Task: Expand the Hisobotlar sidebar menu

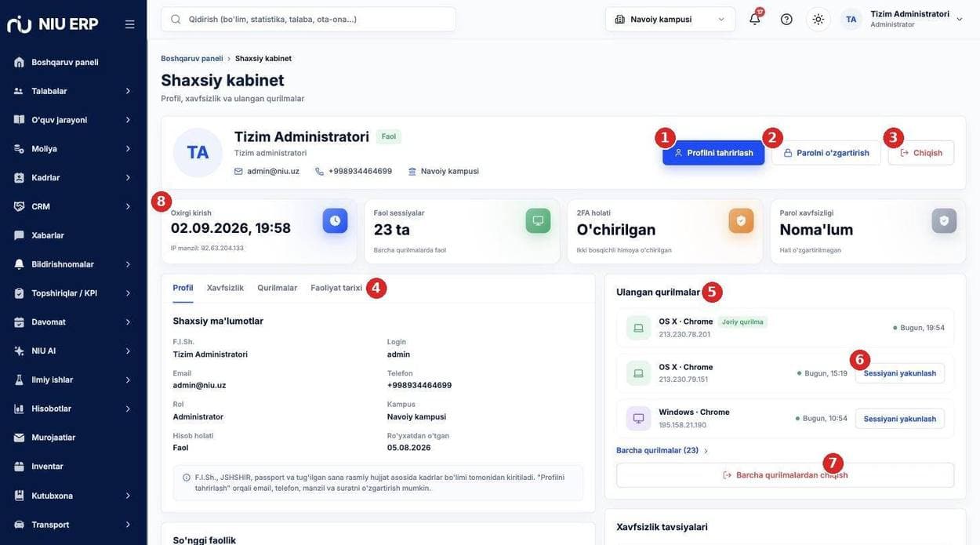Action: point(74,409)
